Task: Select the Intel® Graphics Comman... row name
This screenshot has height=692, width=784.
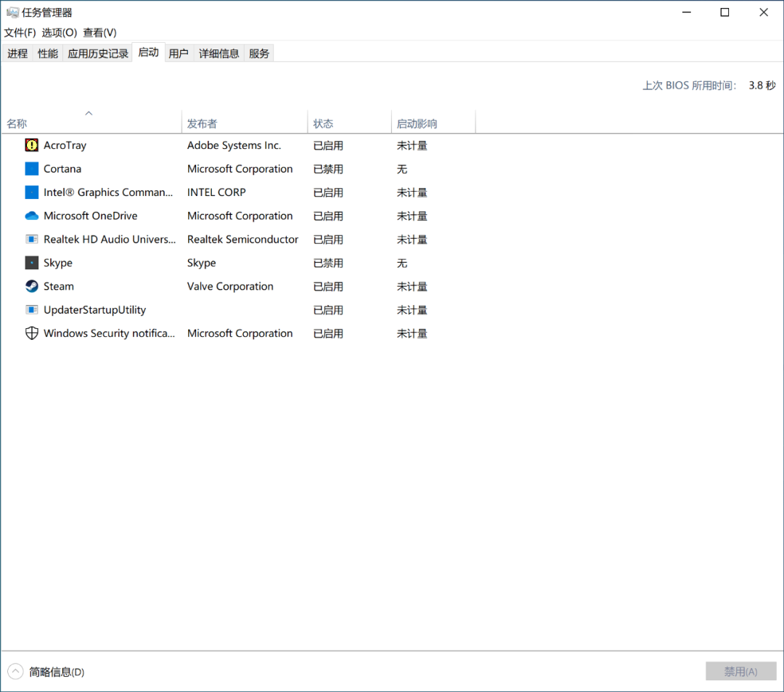Action: tap(108, 192)
